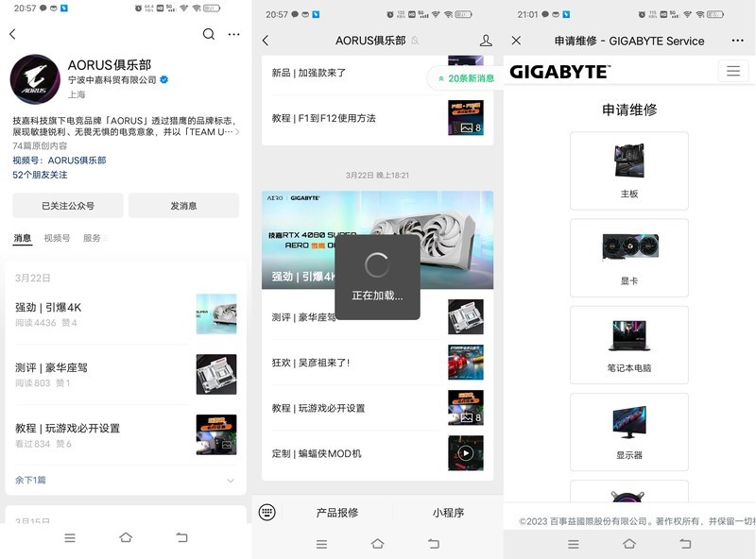Tap the back arrow in the AORUS俱乐部 chat
This screenshot has height=559, width=756.
(x=266, y=41)
